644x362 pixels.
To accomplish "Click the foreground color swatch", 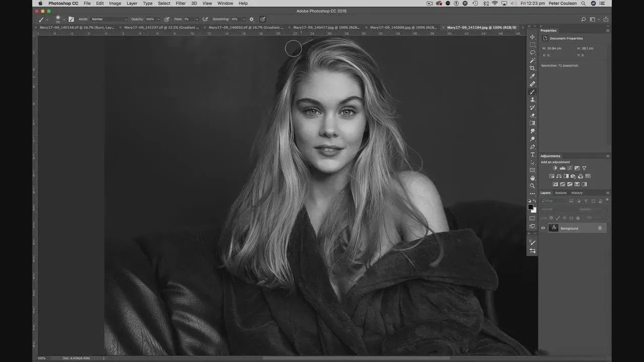I will (530, 207).
